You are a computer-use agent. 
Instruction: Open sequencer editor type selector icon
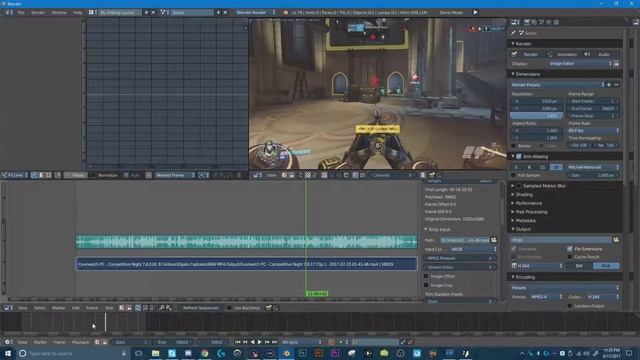tap(8, 308)
